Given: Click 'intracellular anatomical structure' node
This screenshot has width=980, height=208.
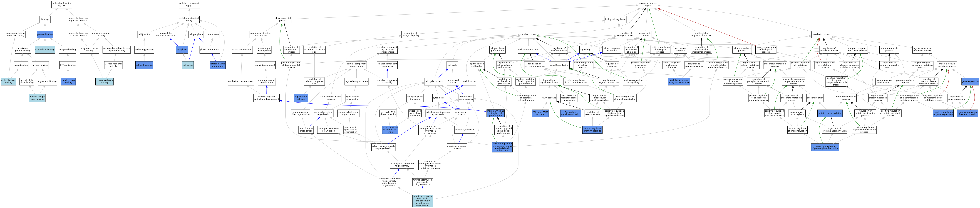Looking at the screenshot, I should pos(166,35).
